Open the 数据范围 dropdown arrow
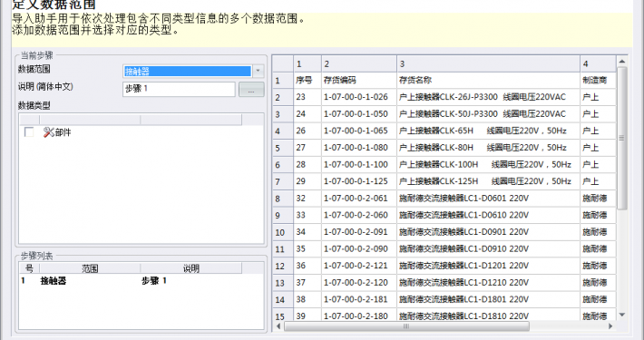Image resolution: width=644 pixels, height=340 pixels. 258,71
